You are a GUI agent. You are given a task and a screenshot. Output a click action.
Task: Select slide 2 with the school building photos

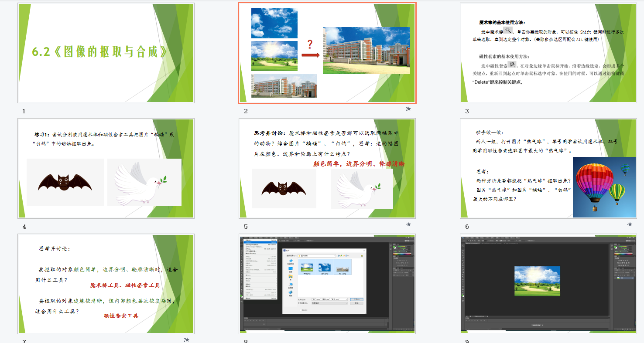[327, 53]
